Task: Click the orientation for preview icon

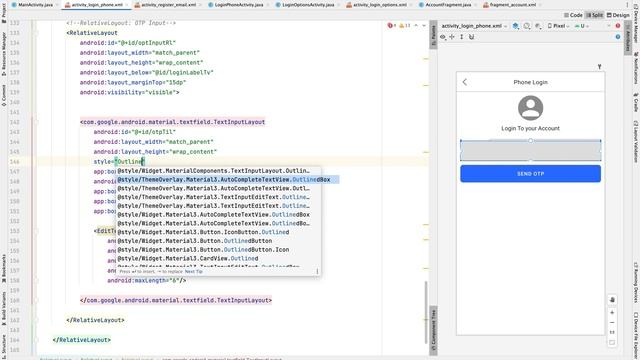Action: pyautogui.click(x=527, y=26)
